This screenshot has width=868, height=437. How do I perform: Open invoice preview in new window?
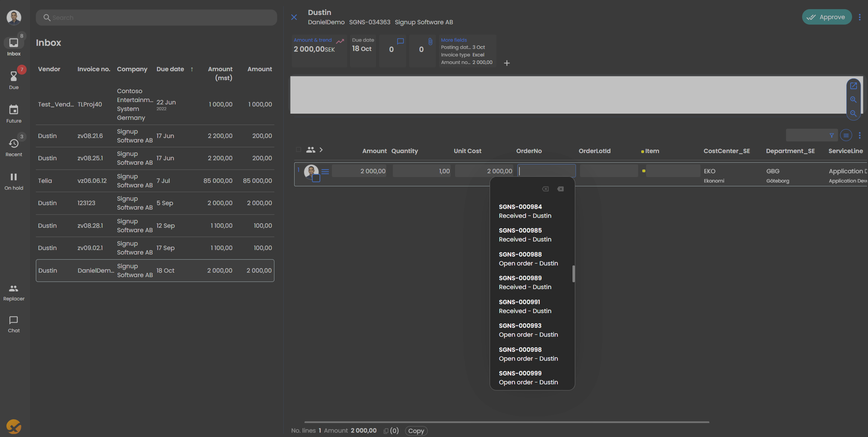point(853,86)
